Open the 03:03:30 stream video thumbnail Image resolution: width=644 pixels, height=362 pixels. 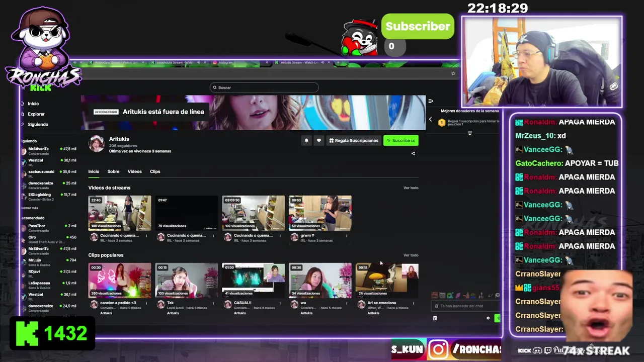[254, 213]
